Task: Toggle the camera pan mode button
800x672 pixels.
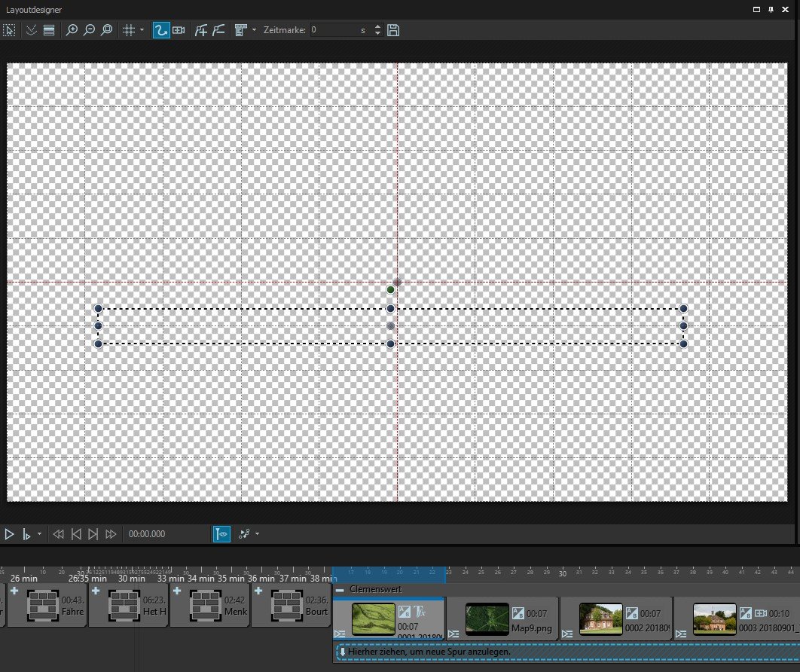Action: (x=179, y=30)
